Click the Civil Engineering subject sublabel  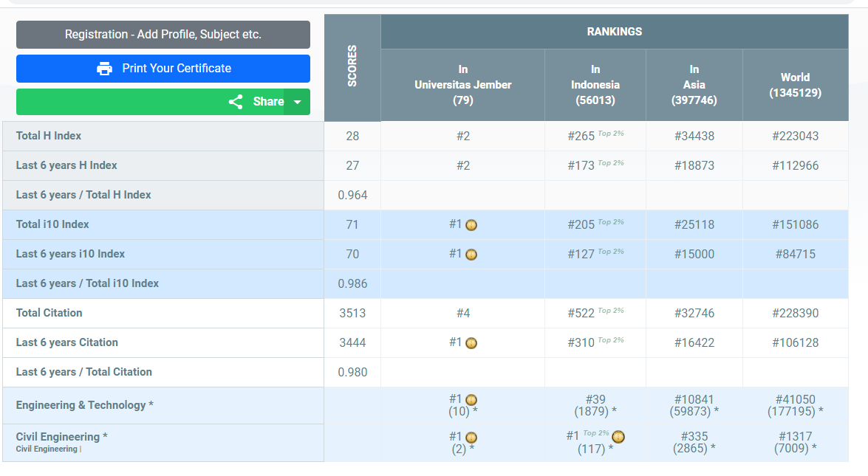pos(47,449)
